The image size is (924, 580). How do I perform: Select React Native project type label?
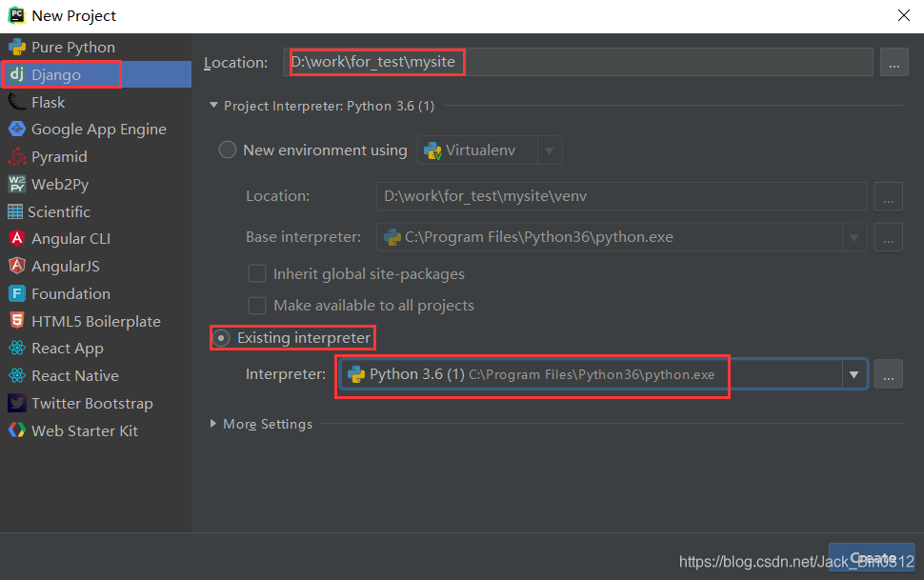pos(75,375)
